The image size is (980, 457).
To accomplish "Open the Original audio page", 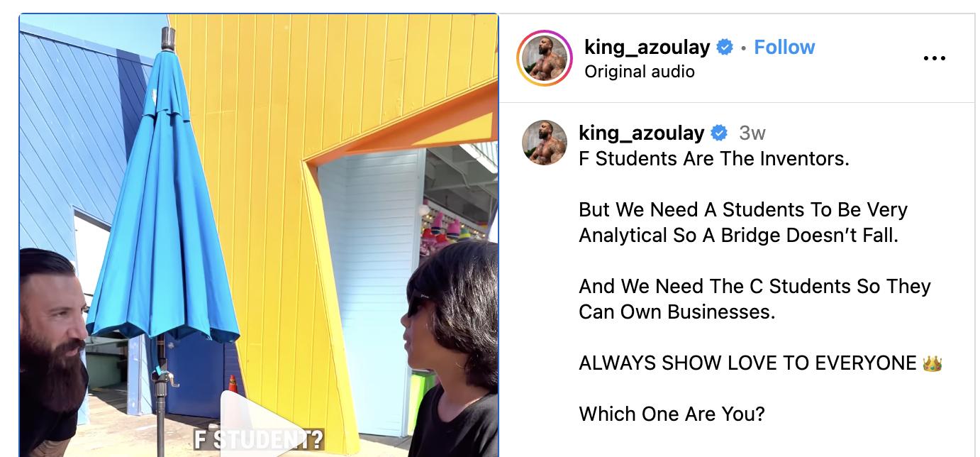I will pos(639,72).
